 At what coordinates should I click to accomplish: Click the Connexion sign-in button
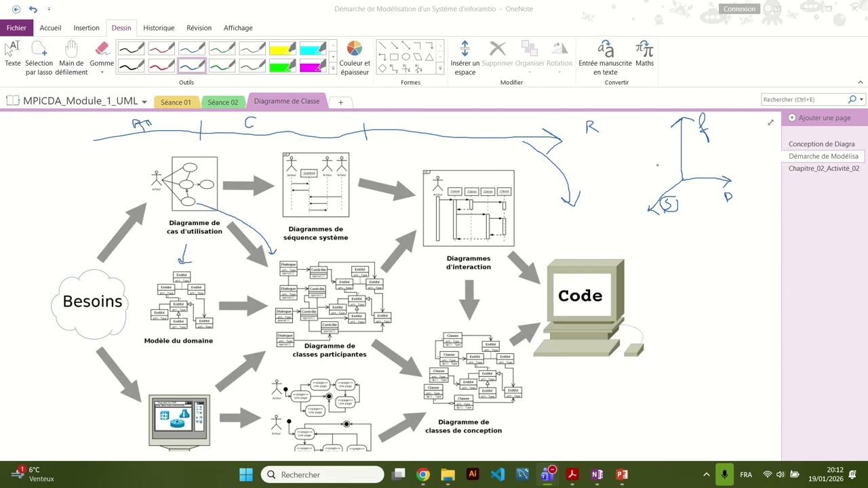coord(739,9)
